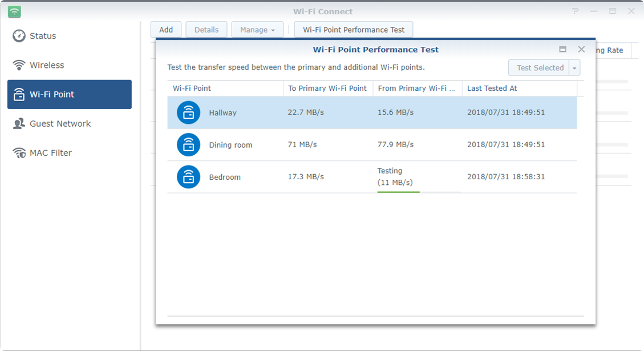Click the MAC Filter icon in sidebar
The width and height of the screenshot is (644, 351).
(19, 153)
